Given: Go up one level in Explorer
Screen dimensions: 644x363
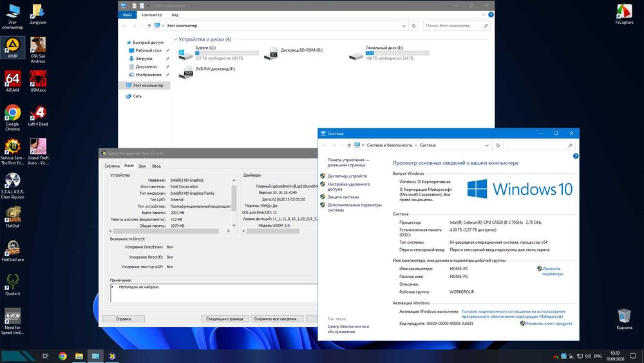Looking at the screenshot, I should tap(149, 26).
